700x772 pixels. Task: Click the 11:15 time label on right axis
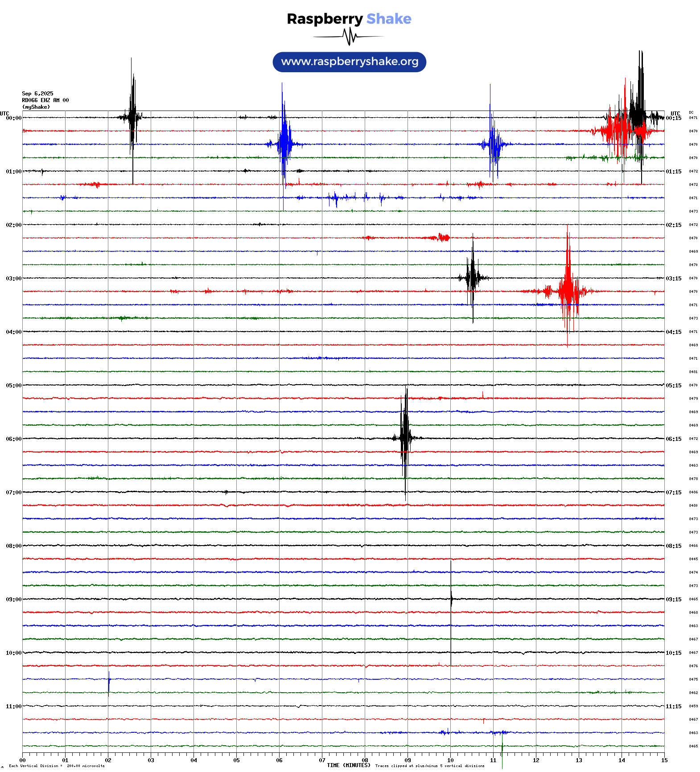coord(673,706)
